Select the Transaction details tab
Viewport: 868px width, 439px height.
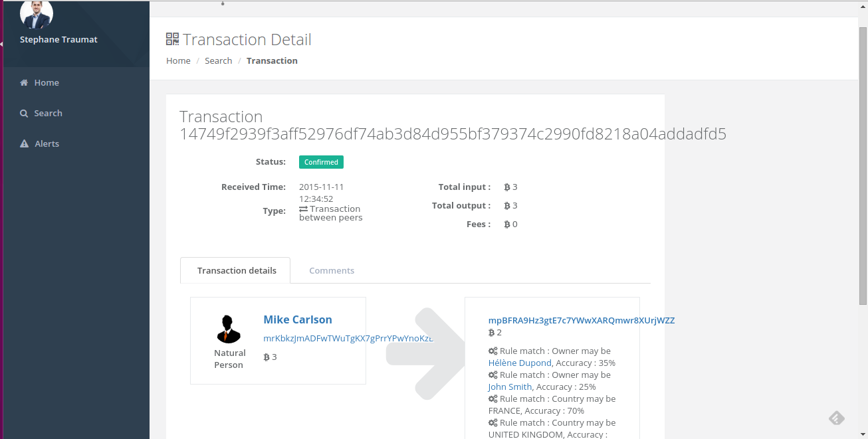click(236, 270)
